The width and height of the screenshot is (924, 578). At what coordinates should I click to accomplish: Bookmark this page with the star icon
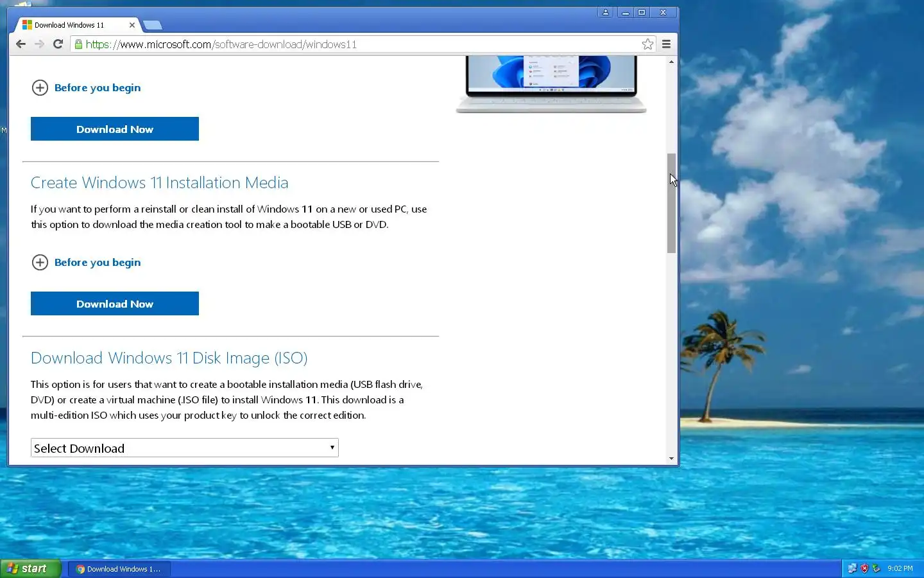tap(647, 44)
